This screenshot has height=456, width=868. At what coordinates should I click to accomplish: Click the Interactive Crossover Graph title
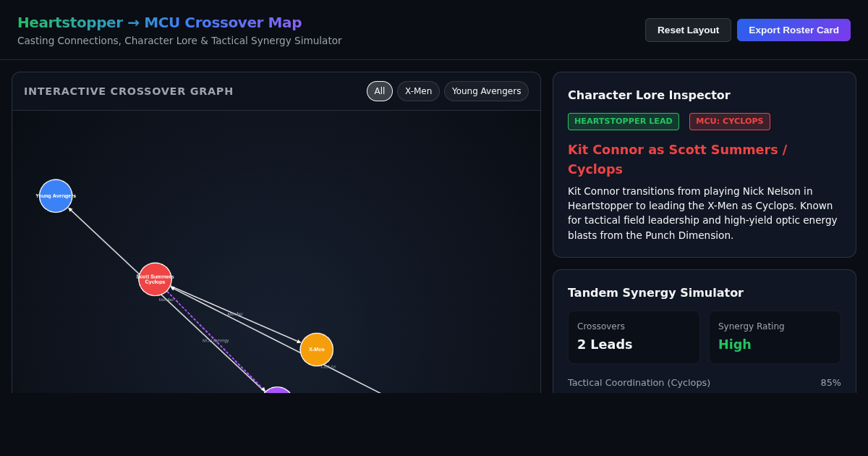[129, 91]
